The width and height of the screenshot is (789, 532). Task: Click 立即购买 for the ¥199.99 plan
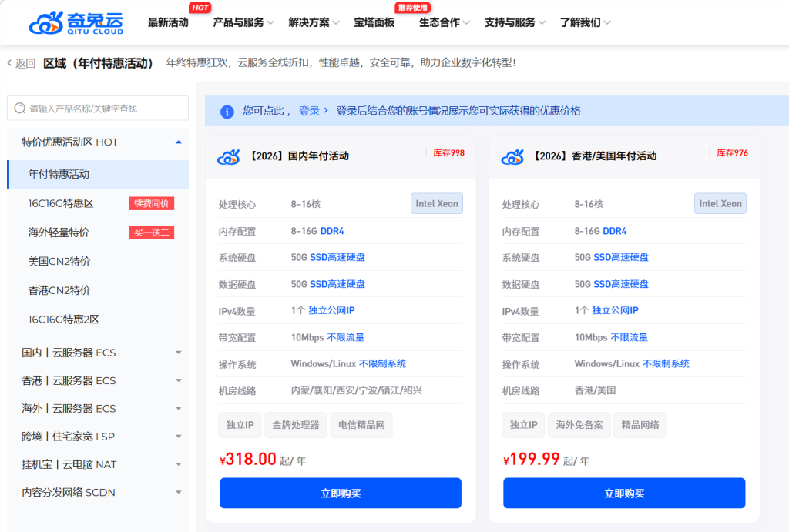point(623,494)
